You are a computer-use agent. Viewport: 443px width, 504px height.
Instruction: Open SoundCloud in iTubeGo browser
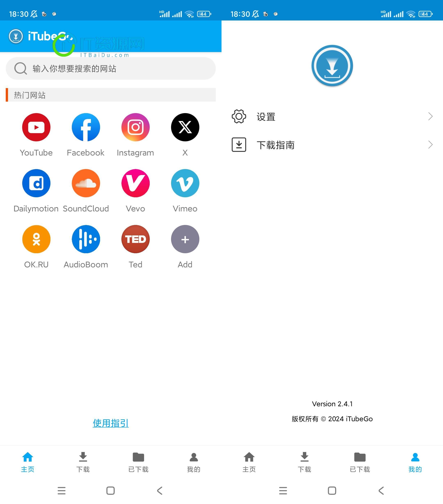coord(86,183)
